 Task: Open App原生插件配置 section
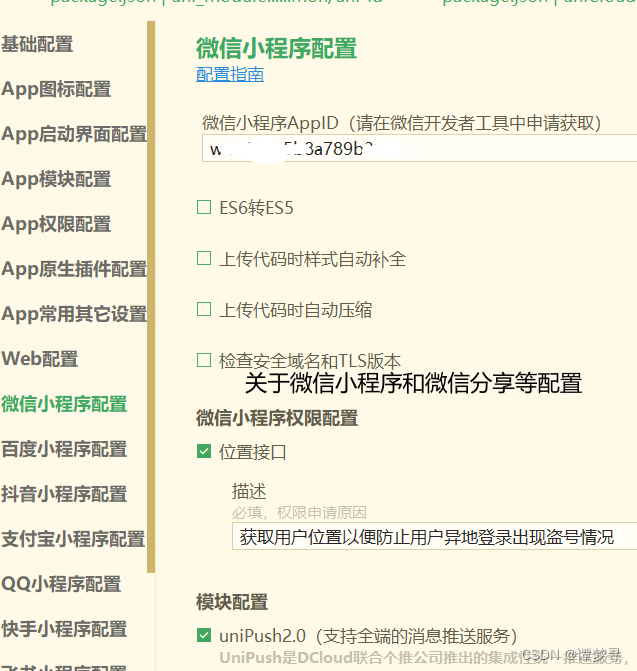pyautogui.click(x=74, y=269)
